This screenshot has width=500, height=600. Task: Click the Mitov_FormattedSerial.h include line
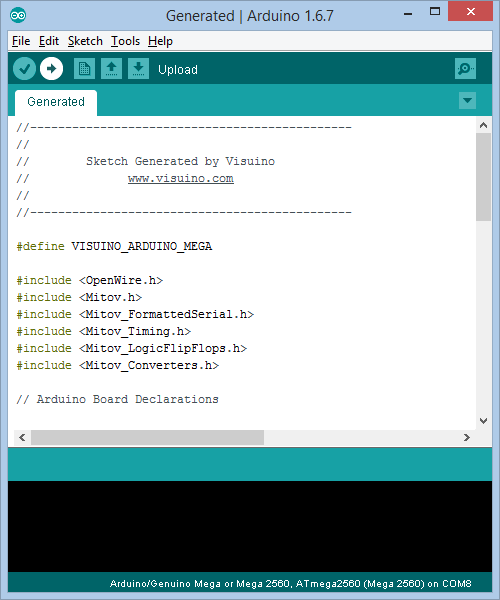pos(135,315)
